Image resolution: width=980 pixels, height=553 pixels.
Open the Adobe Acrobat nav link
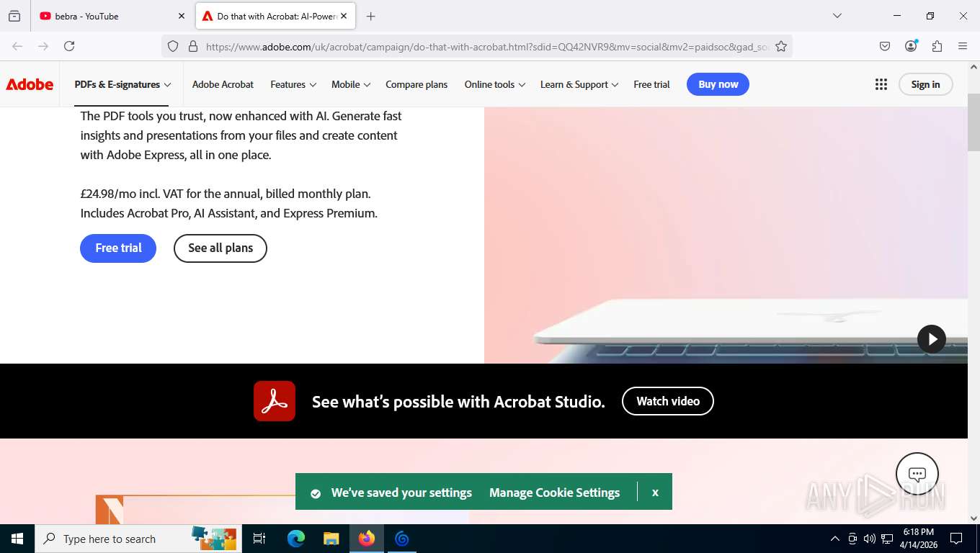point(223,84)
